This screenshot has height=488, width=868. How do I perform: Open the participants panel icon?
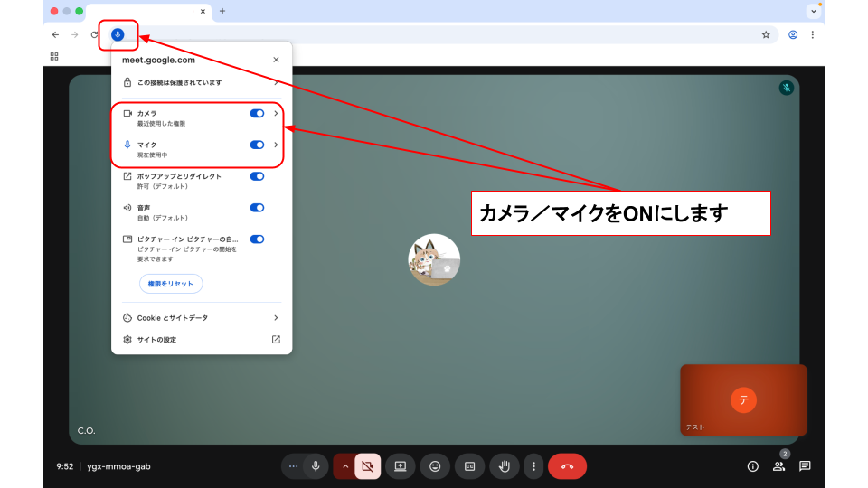coord(778,466)
